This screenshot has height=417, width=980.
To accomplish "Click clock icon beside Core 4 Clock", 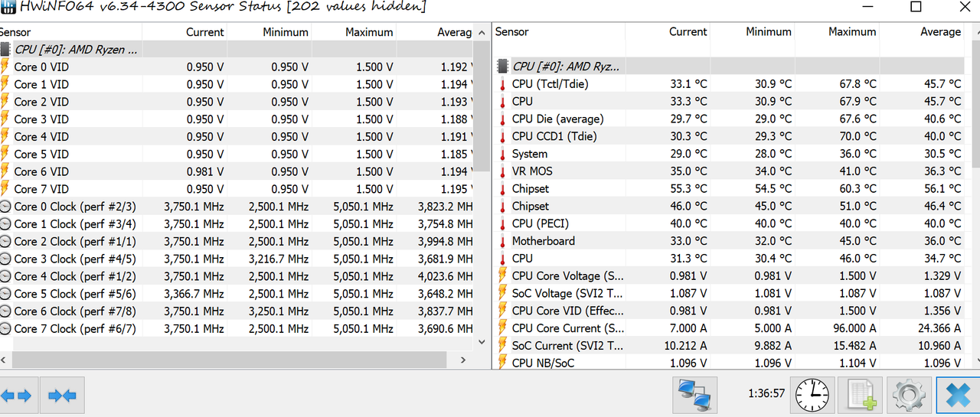I will [5, 277].
